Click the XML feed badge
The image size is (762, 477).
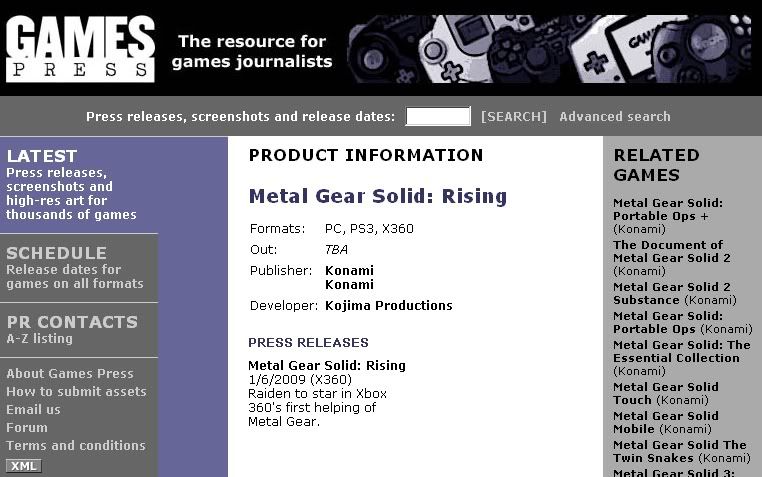24,466
